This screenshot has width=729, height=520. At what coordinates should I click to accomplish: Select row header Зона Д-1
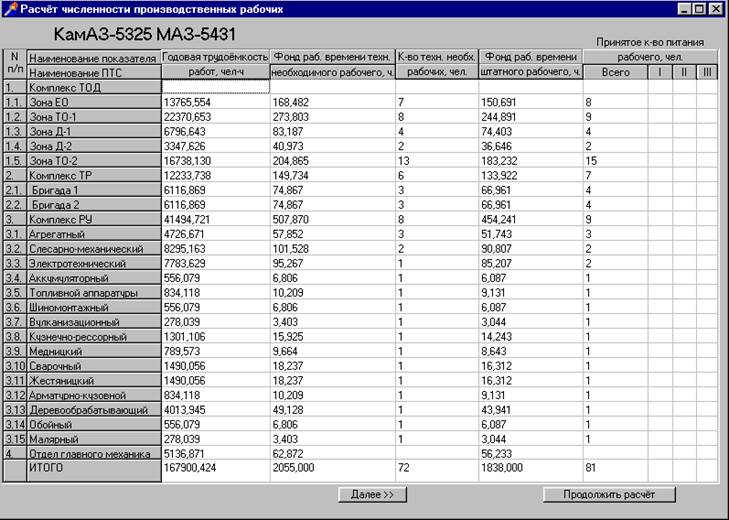[x=94, y=131]
